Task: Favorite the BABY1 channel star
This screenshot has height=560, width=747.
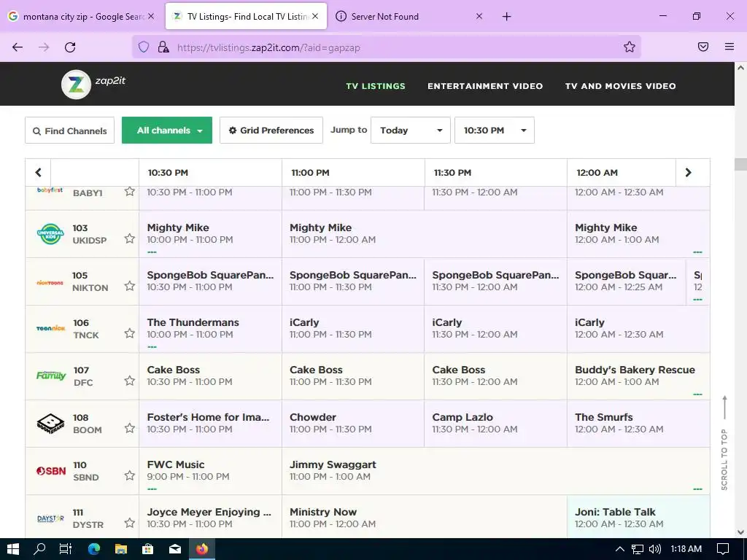Action: click(130, 192)
